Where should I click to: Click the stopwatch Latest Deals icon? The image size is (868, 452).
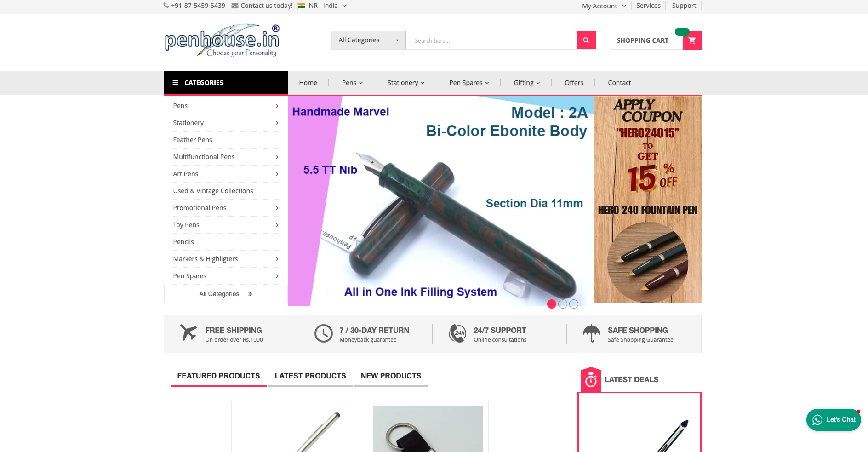[591, 380]
